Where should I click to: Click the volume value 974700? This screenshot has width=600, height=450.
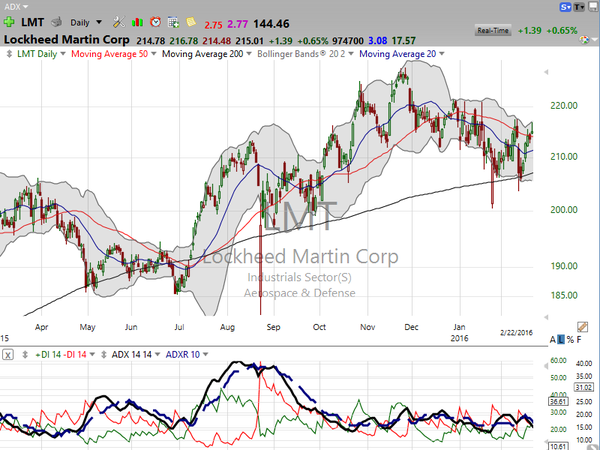click(x=348, y=41)
